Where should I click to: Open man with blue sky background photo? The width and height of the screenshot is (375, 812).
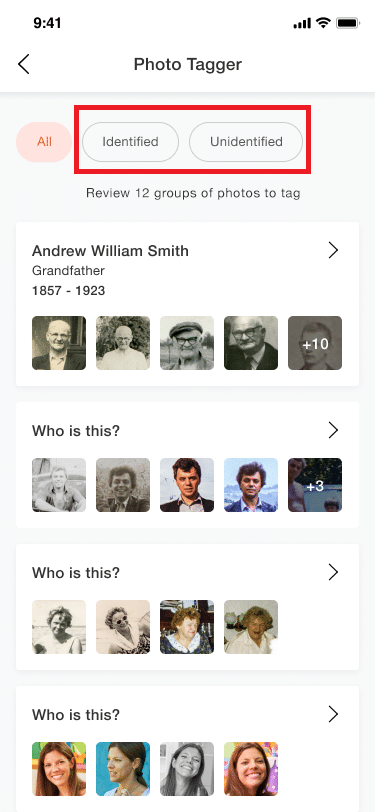click(x=251, y=485)
